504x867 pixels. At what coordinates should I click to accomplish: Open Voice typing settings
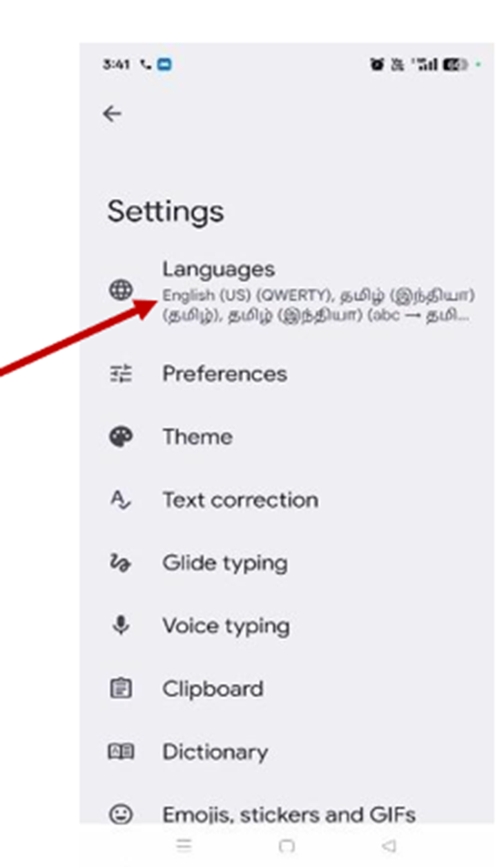click(287, 626)
